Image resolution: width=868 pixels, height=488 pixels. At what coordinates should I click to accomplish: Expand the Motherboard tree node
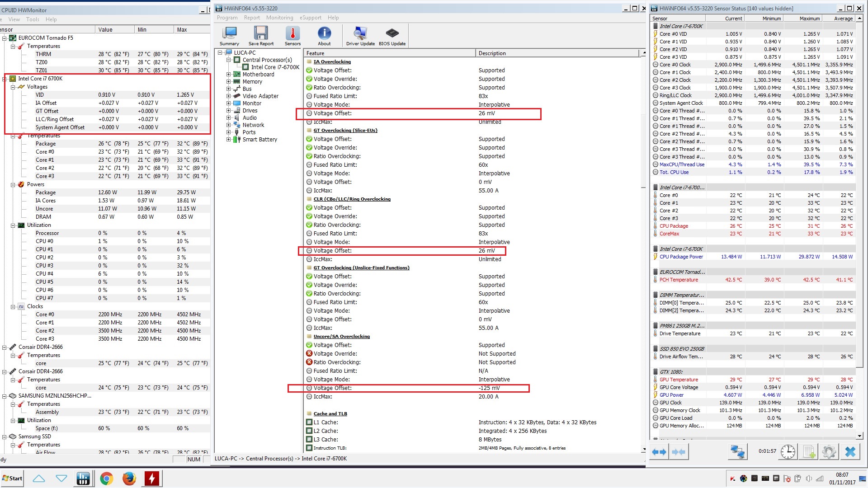228,75
